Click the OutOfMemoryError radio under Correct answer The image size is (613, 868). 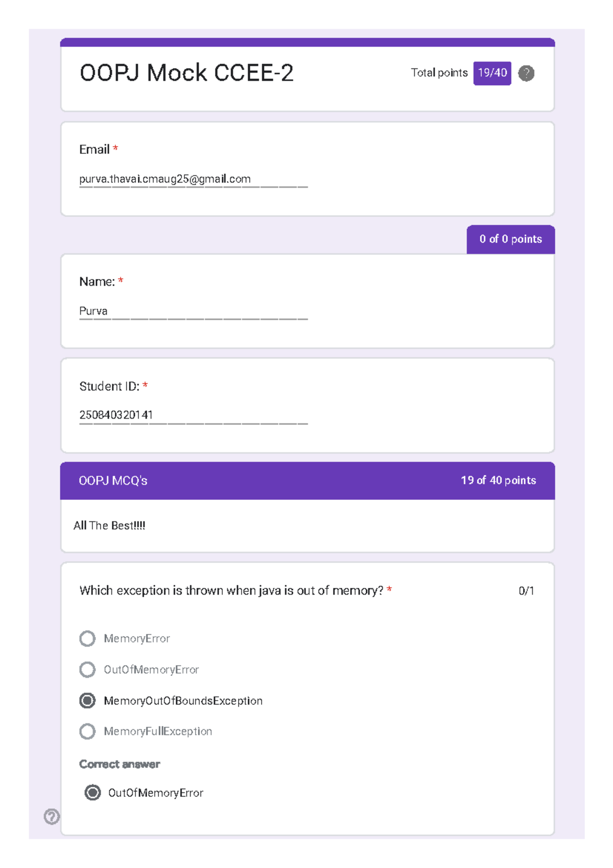tap(92, 792)
